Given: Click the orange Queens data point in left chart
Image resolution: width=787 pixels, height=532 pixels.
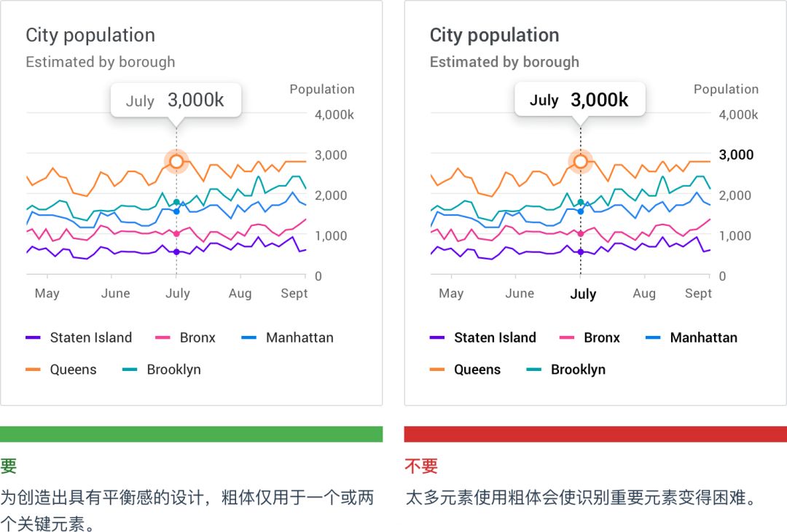Looking at the screenshot, I should click(x=176, y=161).
